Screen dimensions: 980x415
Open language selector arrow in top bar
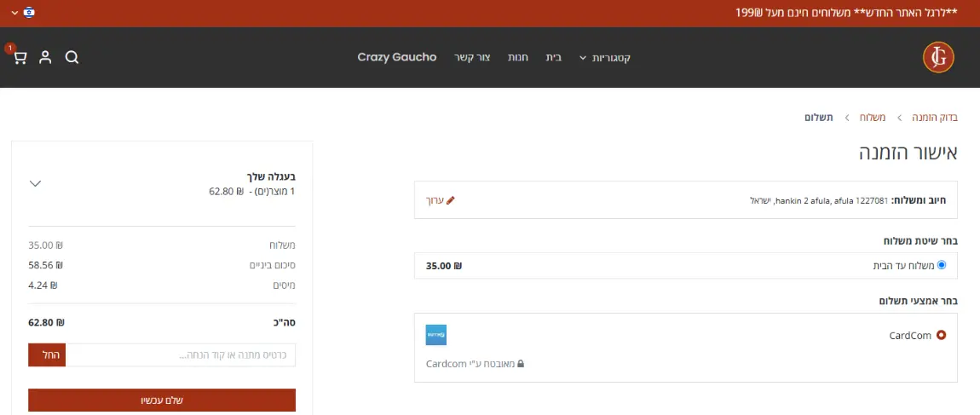click(14, 13)
